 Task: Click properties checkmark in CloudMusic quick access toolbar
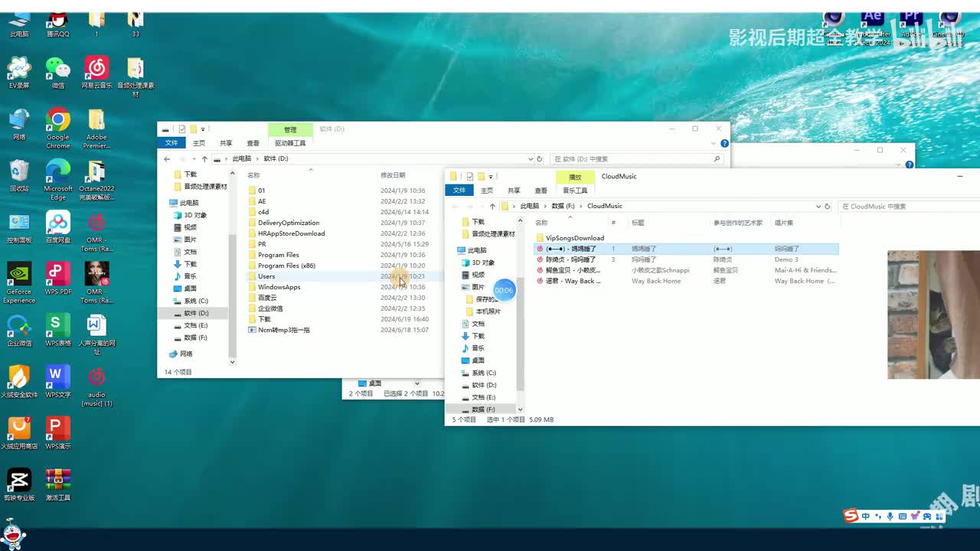point(470,177)
